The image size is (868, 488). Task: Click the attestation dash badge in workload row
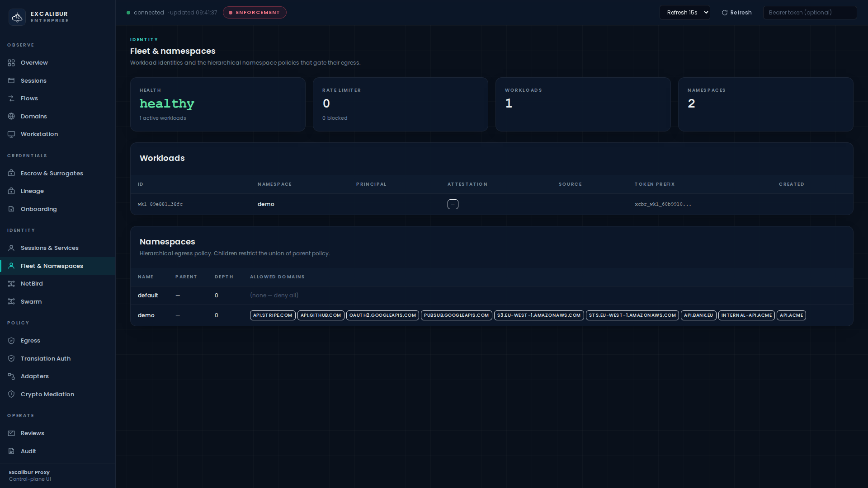click(453, 204)
